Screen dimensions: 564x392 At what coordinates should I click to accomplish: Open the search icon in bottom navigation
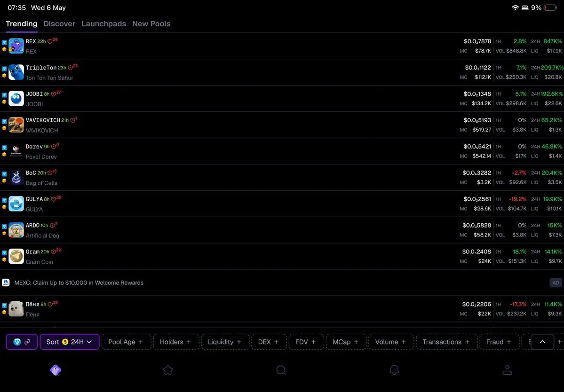tap(281, 370)
